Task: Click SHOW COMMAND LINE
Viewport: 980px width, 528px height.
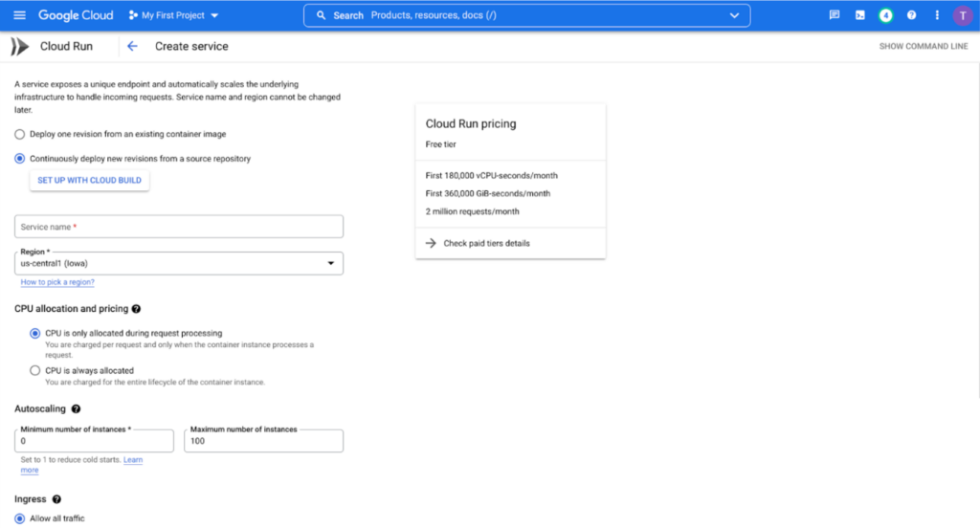Action: (x=924, y=46)
